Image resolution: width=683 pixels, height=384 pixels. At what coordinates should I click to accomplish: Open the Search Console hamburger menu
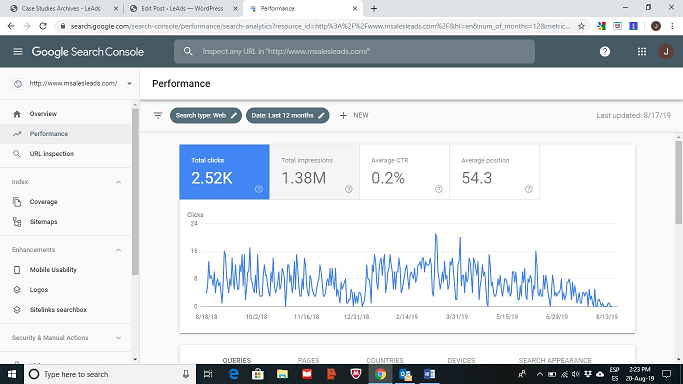[18, 51]
